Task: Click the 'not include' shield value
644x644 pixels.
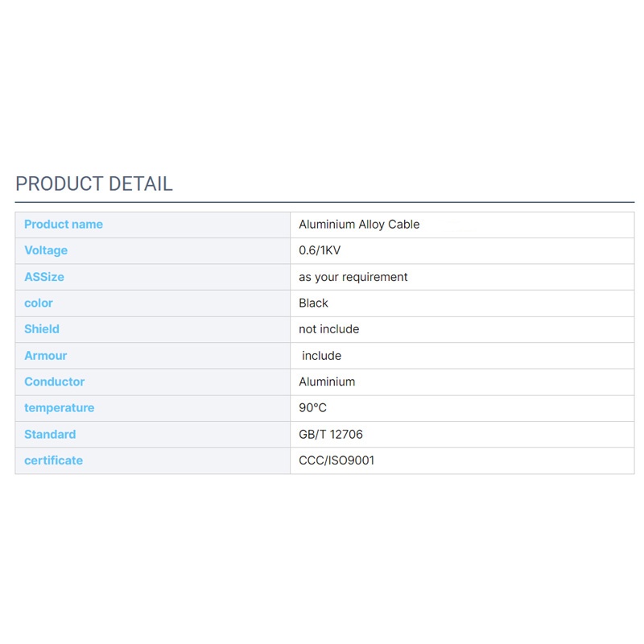Action: tap(329, 329)
